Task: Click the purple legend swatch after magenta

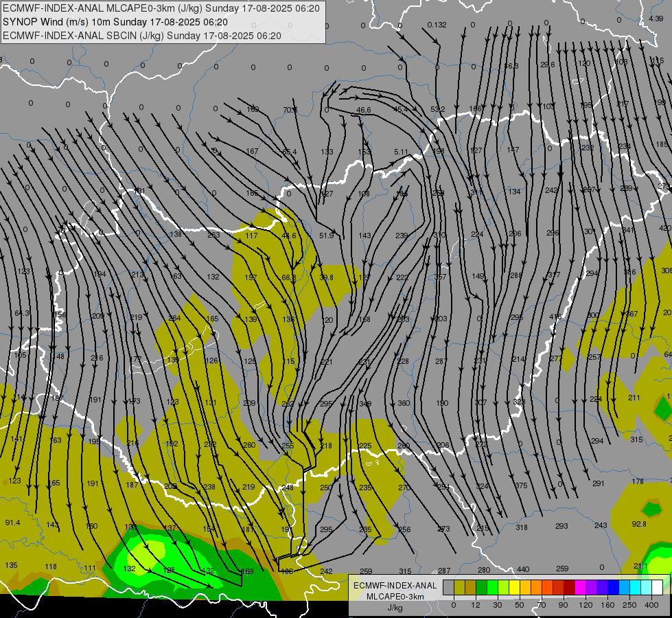Action: (592, 587)
